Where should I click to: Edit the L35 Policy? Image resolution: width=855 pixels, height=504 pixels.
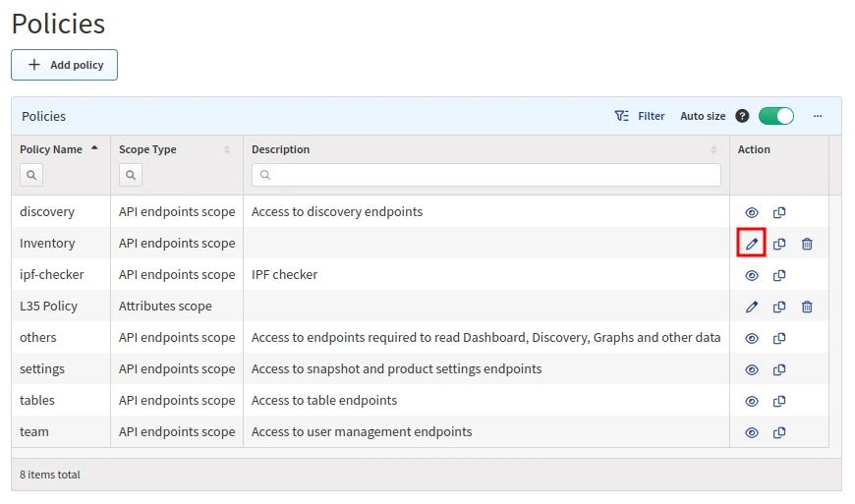pyautogui.click(x=752, y=307)
